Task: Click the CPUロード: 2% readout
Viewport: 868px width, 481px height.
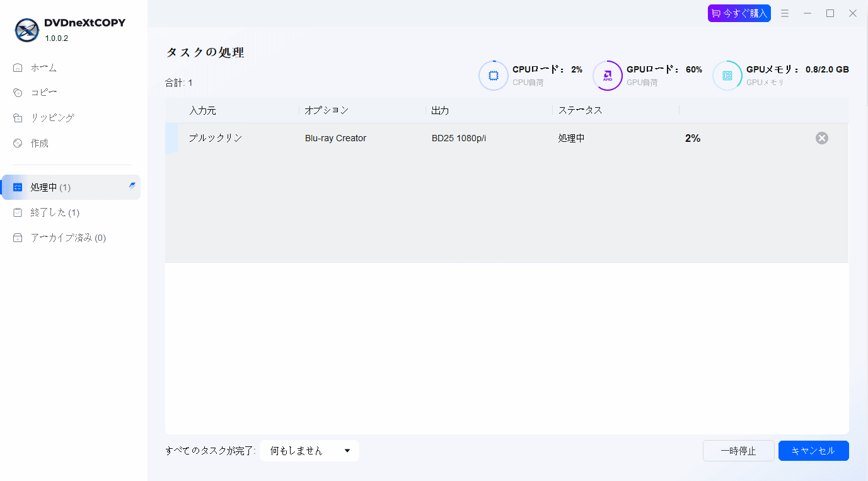Action: 547,69
